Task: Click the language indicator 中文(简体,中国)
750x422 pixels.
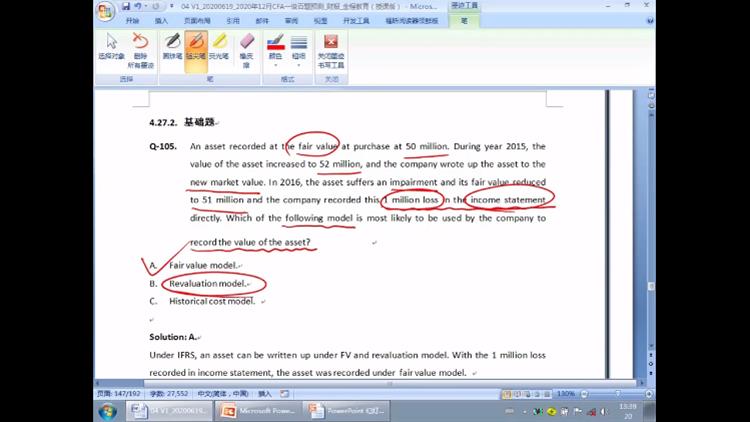Action: (x=223, y=394)
